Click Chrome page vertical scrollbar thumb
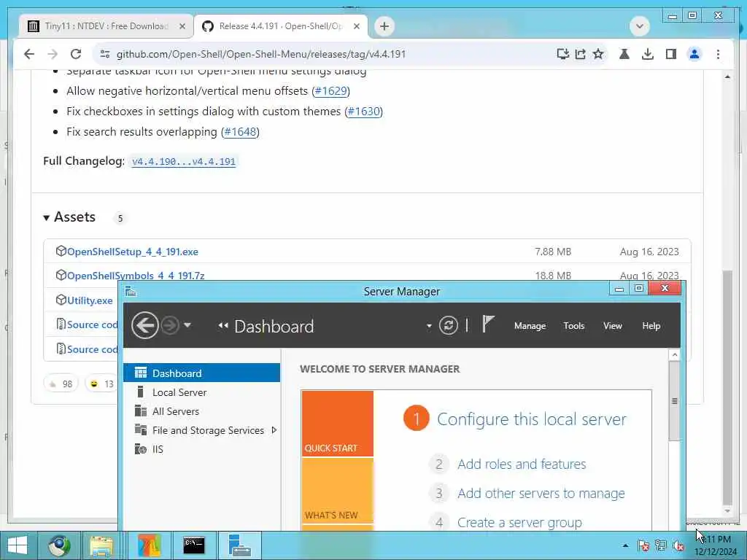Image resolution: width=747 pixels, height=560 pixels. [727, 386]
